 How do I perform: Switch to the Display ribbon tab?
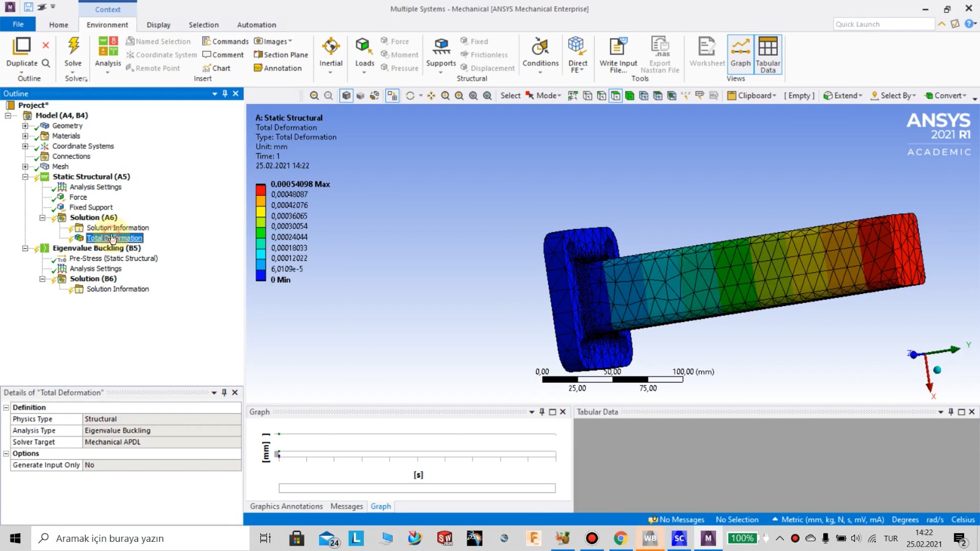(x=159, y=24)
